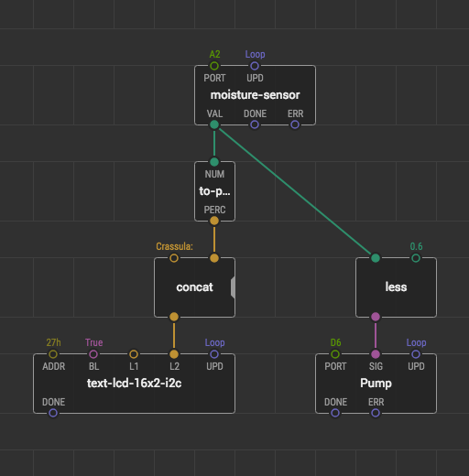Screen dimensions: 469x476
Task: Click the 27h ADDR pin on text-lcd
Action: tap(53, 354)
